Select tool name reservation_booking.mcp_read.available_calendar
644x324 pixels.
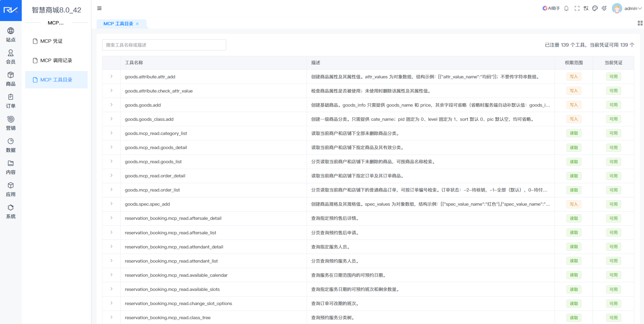pos(176,275)
